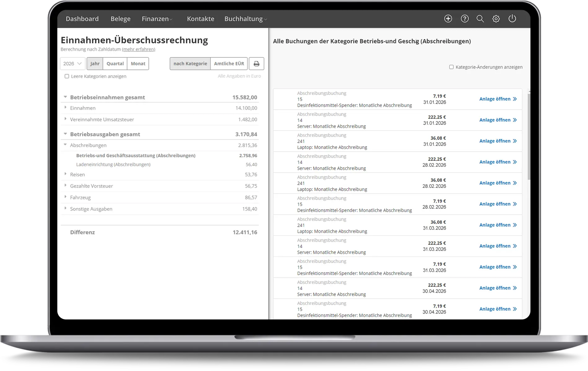Viewport: 588px width, 371px height.
Task: Open Anlage for Server booking 30.04.2026
Action: click(x=498, y=288)
